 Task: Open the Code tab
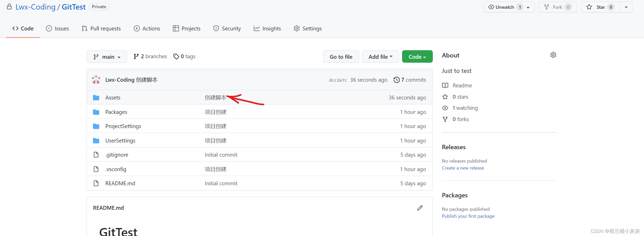(x=23, y=28)
